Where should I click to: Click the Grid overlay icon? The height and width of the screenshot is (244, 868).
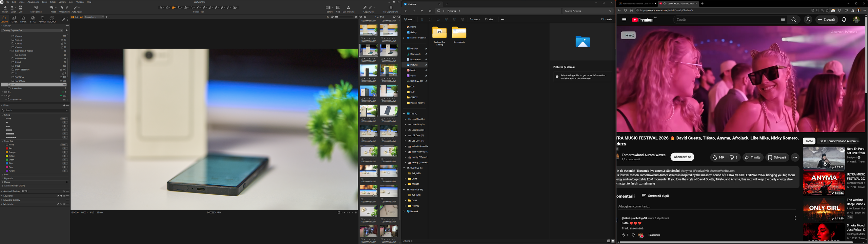click(x=338, y=7)
